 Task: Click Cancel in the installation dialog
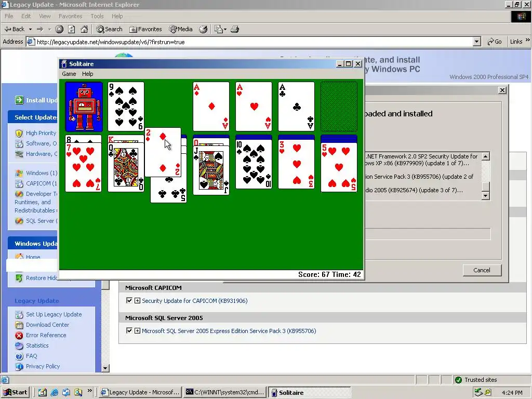482,270
